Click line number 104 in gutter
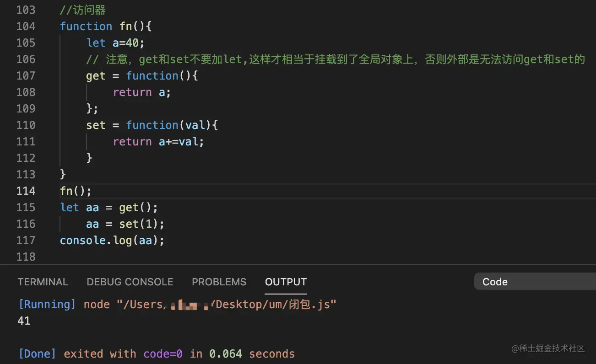The image size is (596, 364). pos(26,26)
